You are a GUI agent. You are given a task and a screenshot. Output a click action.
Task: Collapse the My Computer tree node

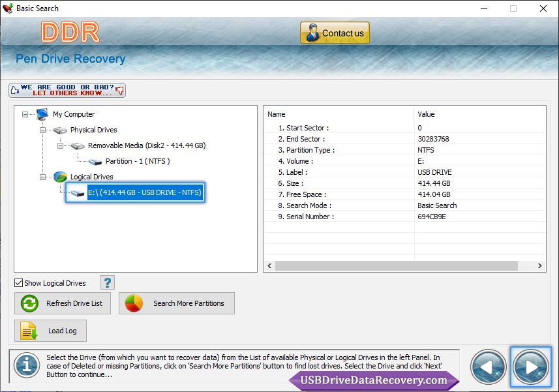25,114
